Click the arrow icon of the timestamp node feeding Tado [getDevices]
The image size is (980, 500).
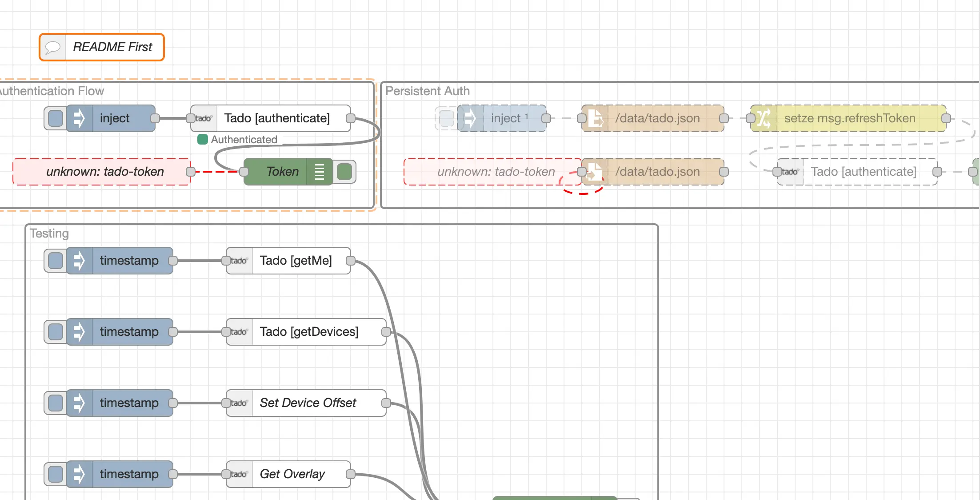click(x=79, y=332)
